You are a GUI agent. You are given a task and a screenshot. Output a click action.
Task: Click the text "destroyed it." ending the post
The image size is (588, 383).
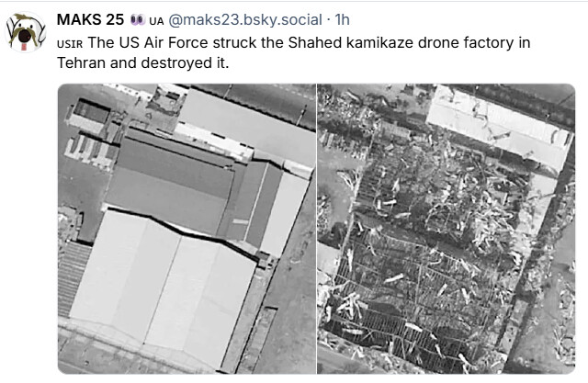(x=185, y=63)
